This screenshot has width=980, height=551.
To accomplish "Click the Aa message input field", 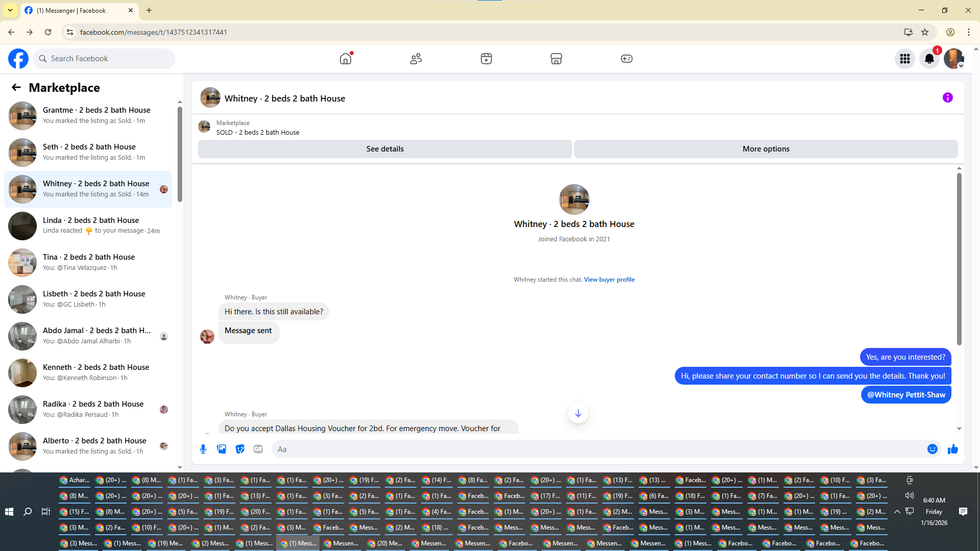I will click(597, 449).
